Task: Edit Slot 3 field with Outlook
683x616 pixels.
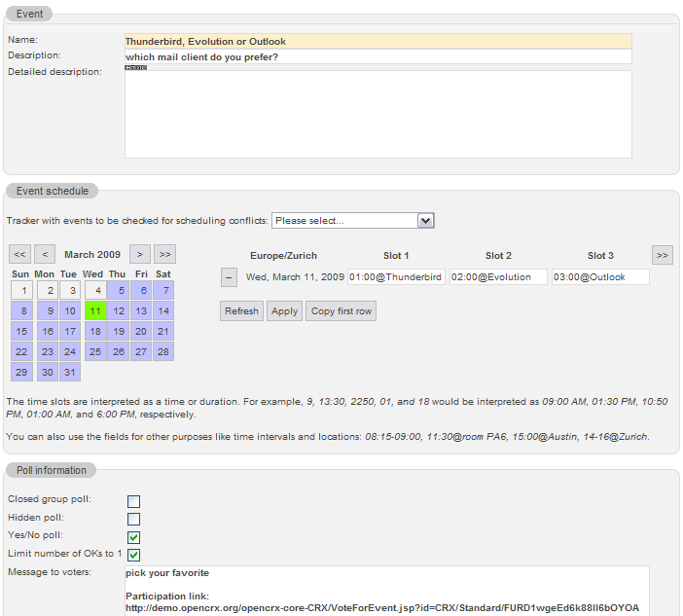Action: [x=600, y=277]
